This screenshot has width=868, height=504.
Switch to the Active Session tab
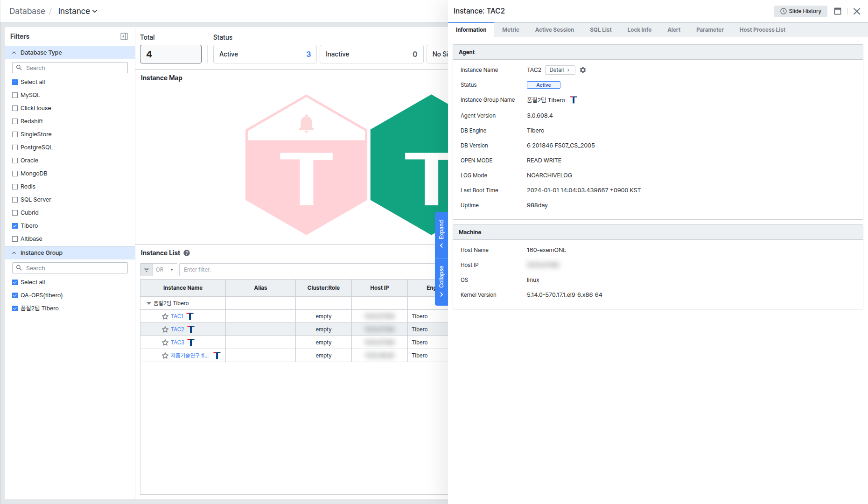tap(554, 30)
